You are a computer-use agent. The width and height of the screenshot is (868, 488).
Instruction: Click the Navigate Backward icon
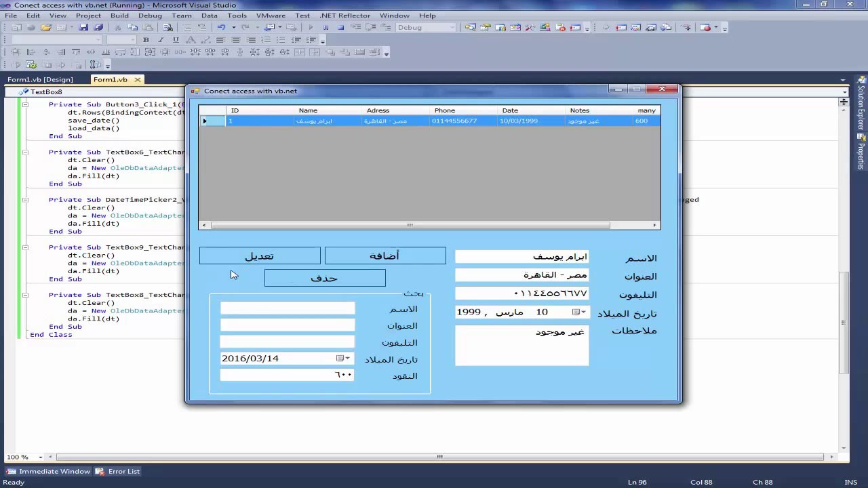tap(270, 28)
